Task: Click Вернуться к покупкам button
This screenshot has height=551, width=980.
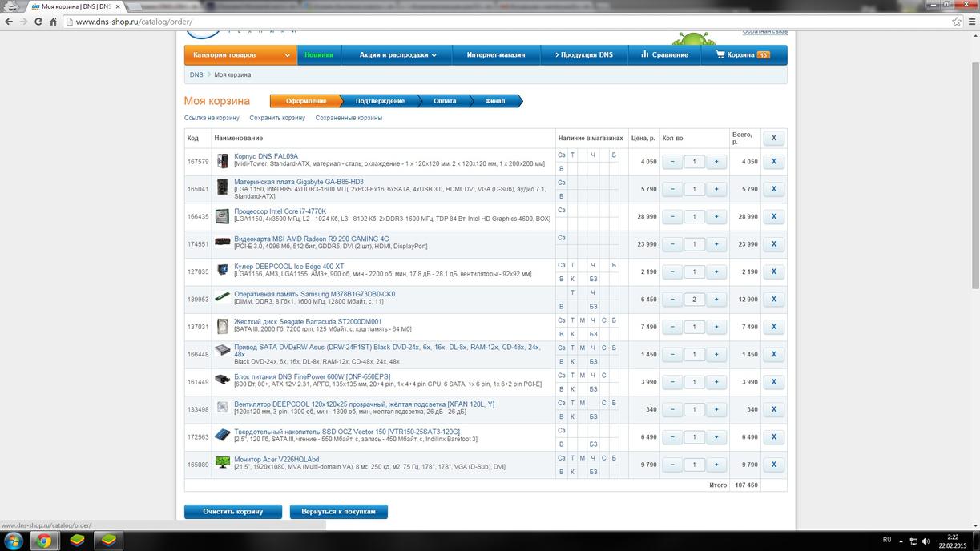Action: tap(339, 511)
